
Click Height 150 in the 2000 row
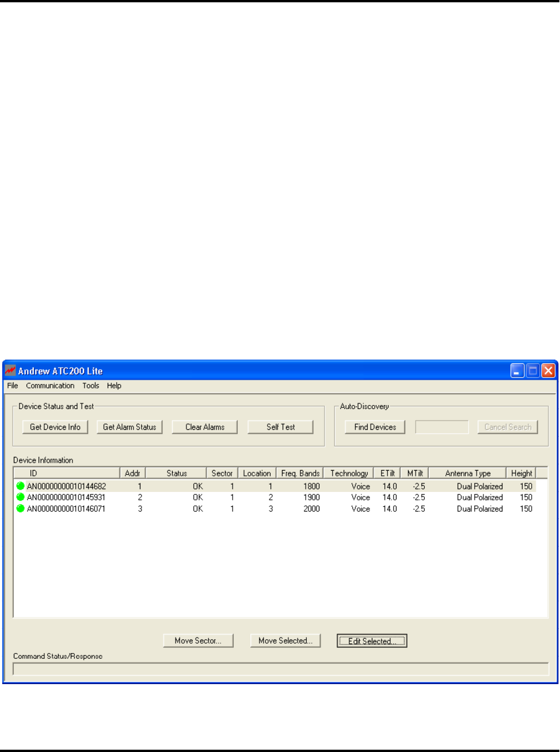tap(526, 509)
